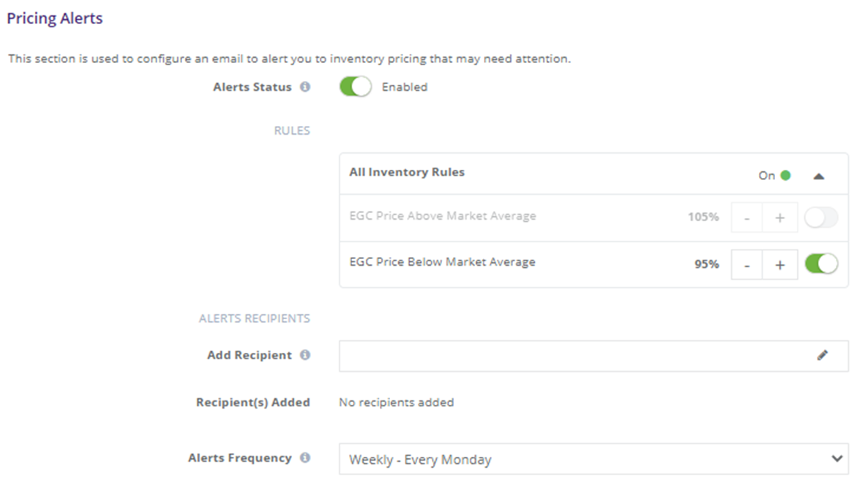
Task: Collapse All Inventory Rules with the arrow
Action: [819, 176]
